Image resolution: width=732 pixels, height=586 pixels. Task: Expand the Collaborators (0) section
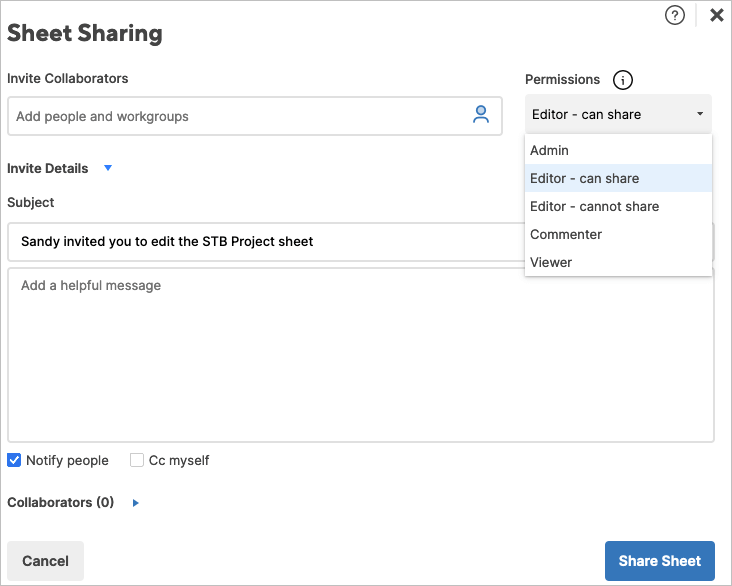tap(136, 503)
